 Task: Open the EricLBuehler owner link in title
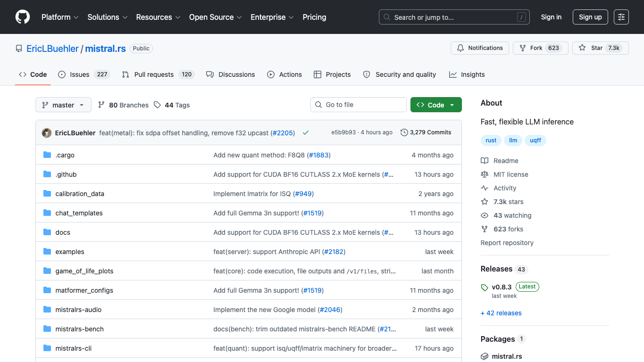pyautogui.click(x=53, y=49)
